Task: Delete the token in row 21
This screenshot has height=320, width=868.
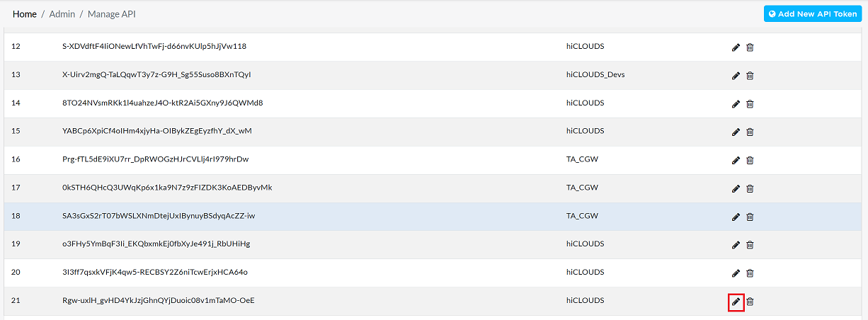Action: click(750, 302)
